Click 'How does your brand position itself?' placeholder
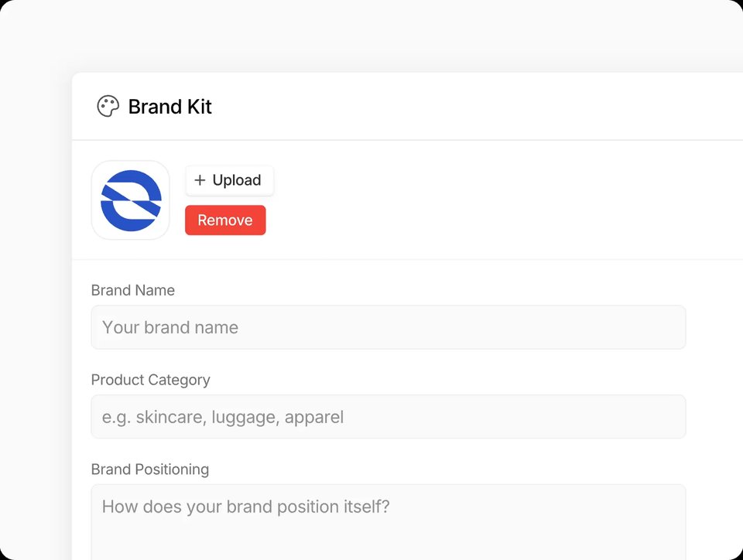The width and height of the screenshot is (743, 560). (x=246, y=507)
